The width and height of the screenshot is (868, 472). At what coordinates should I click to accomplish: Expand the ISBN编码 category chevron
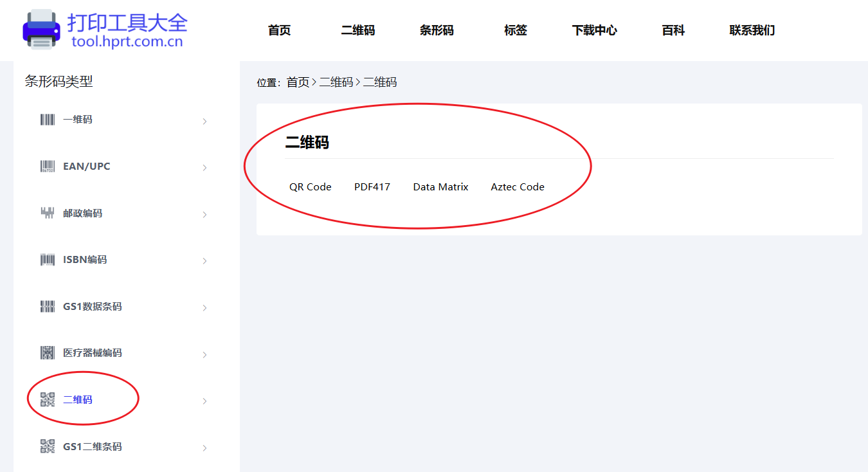pyautogui.click(x=205, y=261)
